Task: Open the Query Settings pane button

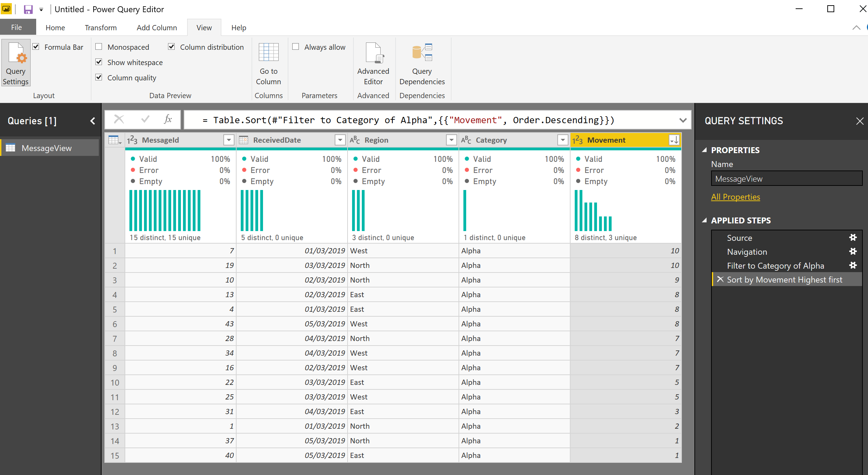Action: [x=16, y=63]
